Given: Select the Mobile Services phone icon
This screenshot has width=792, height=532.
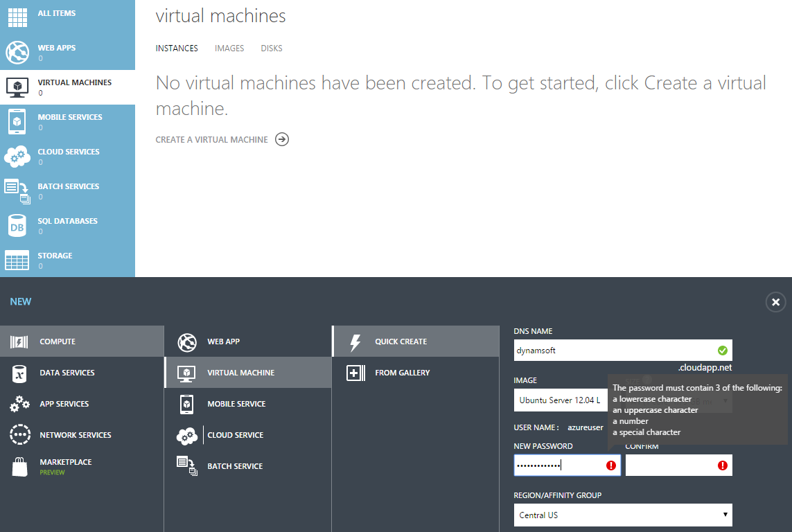Looking at the screenshot, I should pos(17,122).
